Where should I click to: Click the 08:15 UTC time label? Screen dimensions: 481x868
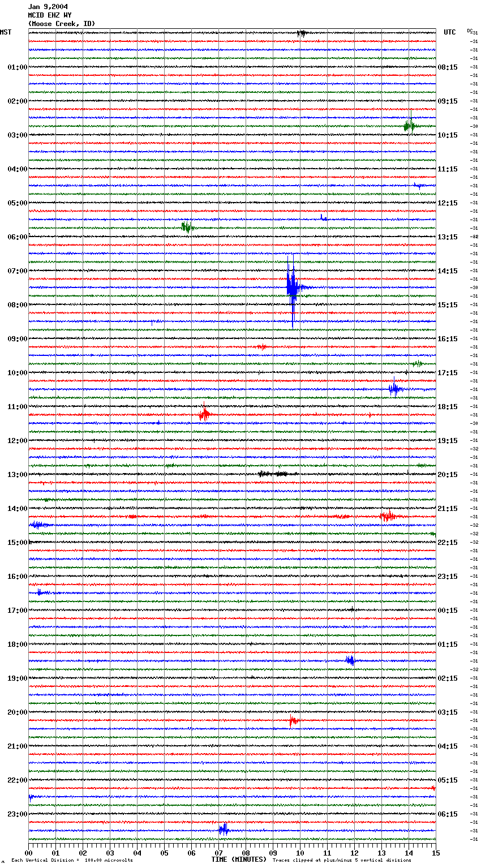[448, 67]
